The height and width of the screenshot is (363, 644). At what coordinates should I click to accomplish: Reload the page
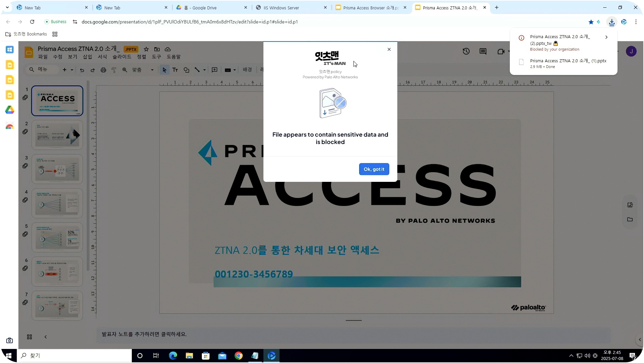pos(32,22)
